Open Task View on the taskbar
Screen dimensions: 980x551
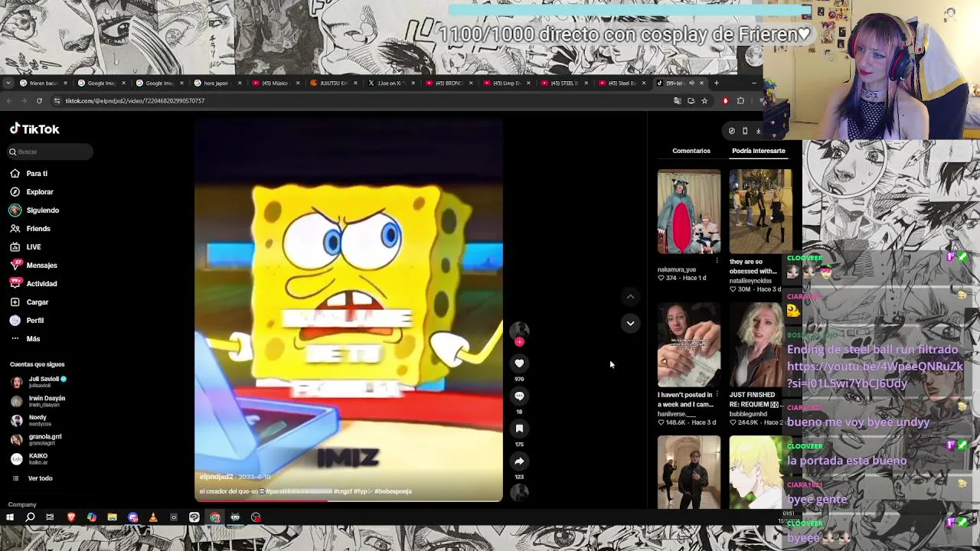50,518
